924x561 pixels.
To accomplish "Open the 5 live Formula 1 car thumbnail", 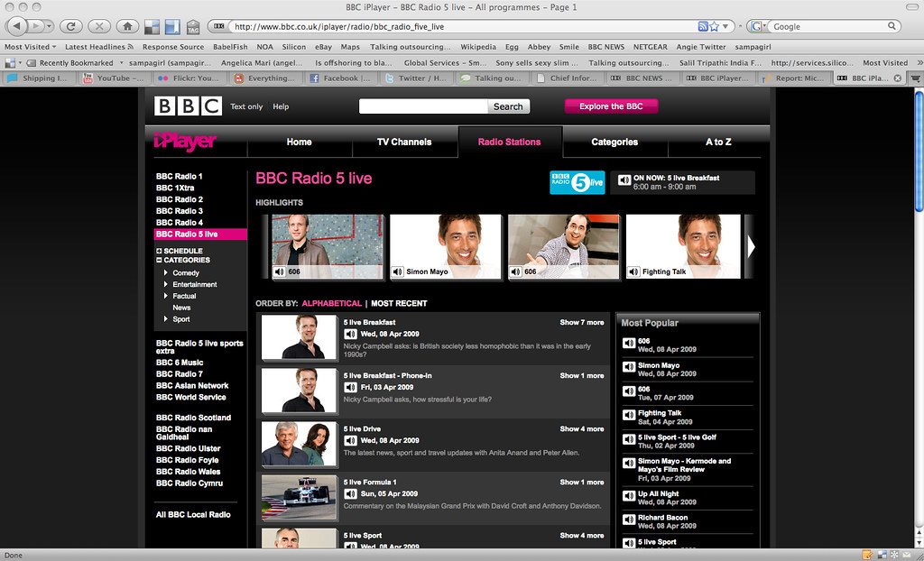I will [x=300, y=497].
